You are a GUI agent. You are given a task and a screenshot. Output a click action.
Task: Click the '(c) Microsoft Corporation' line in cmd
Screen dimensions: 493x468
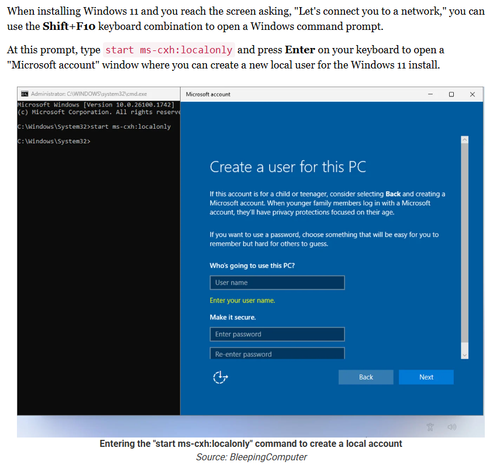click(x=99, y=112)
